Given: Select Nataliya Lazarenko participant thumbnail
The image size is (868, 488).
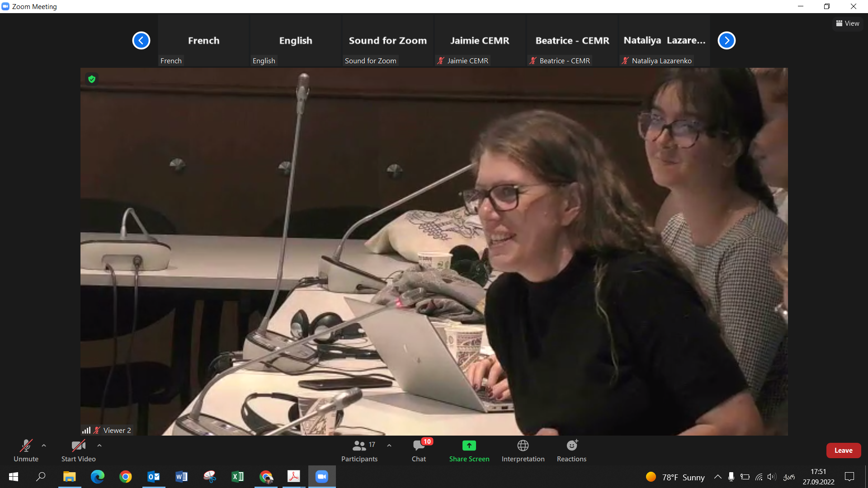Looking at the screenshot, I should [x=665, y=41].
